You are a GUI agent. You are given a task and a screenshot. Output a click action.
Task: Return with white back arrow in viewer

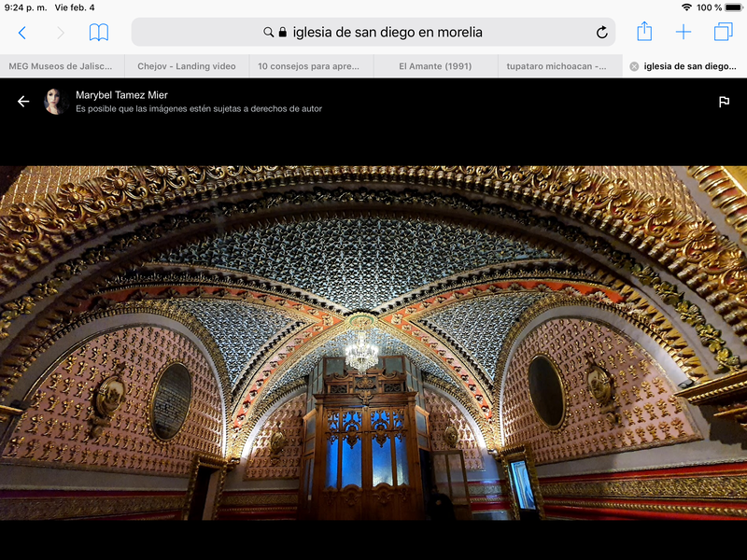23,102
